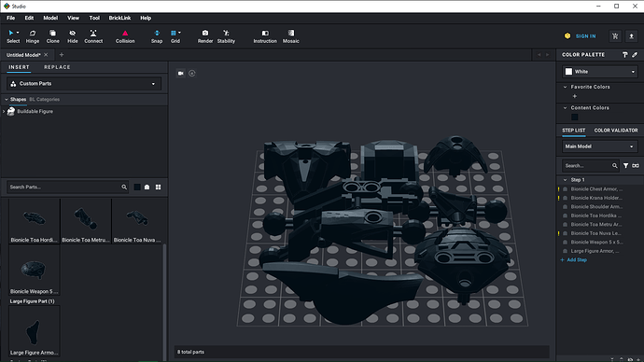Screen dimensions: 644x362
Task: Click the step list filter icon
Action: pyautogui.click(x=625, y=166)
